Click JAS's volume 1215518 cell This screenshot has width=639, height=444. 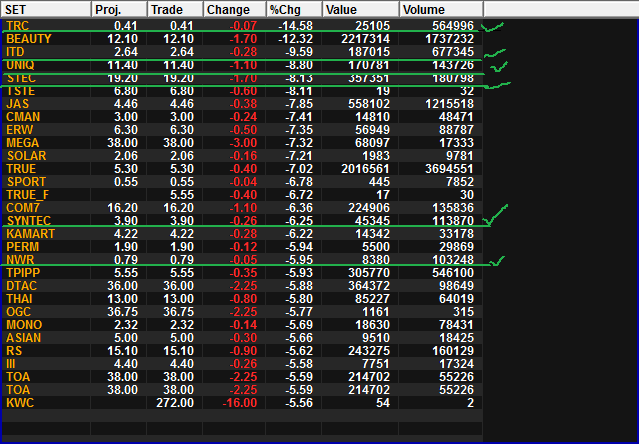[x=449, y=104]
